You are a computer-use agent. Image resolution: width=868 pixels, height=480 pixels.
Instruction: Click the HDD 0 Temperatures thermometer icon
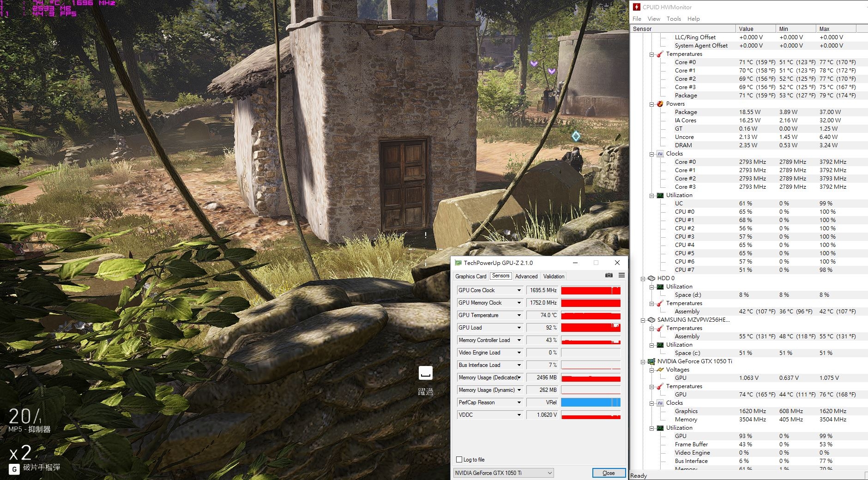pos(660,303)
